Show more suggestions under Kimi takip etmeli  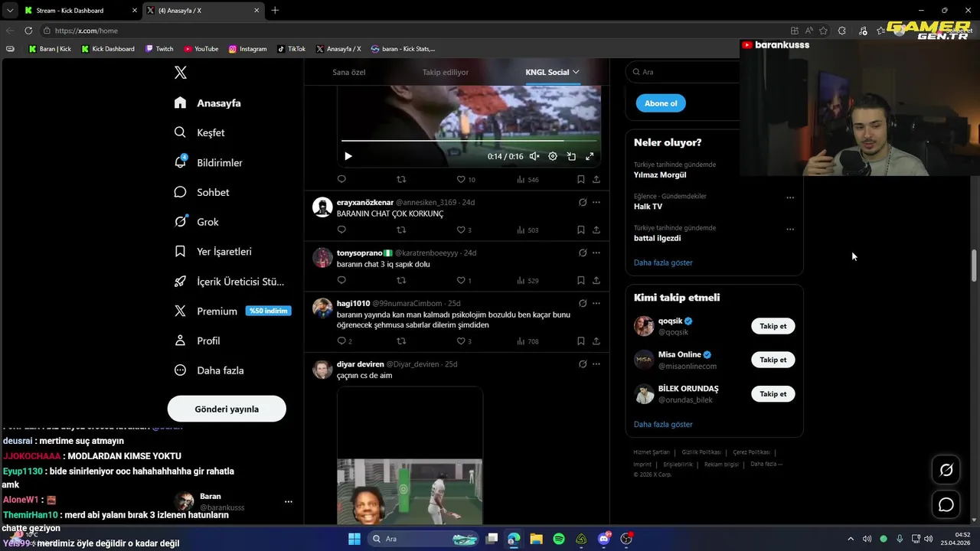click(x=663, y=424)
